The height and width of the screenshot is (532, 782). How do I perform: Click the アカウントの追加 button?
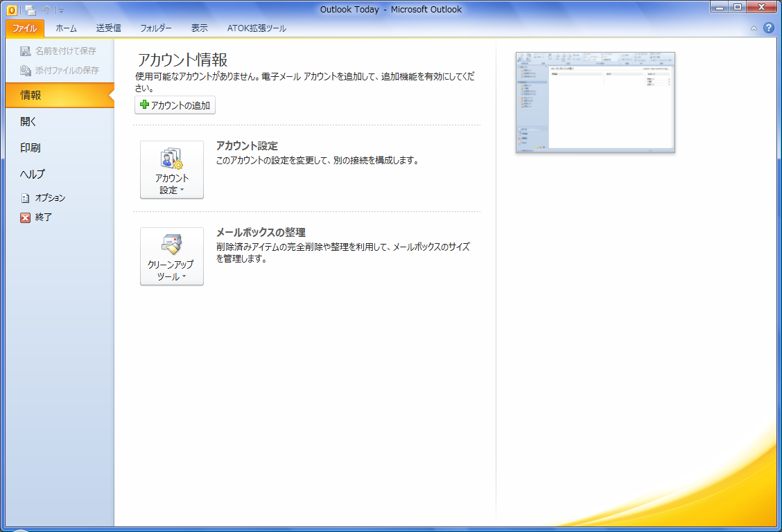[x=175, y=105]
